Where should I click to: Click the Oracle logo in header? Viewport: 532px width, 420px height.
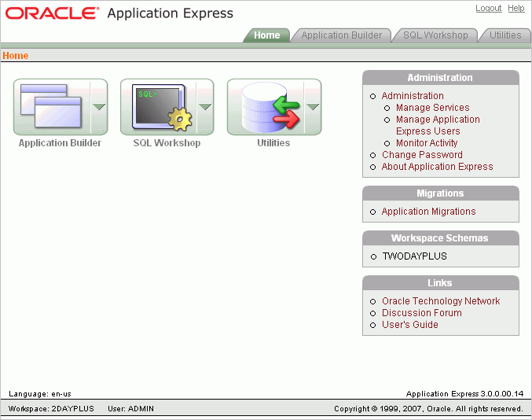(x=53, y=13)
